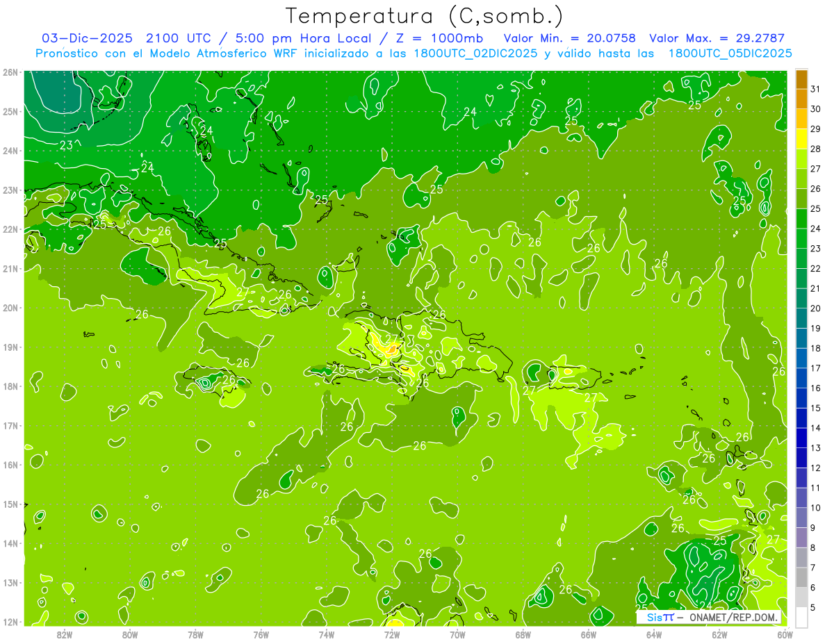Click the '16N' latitude axis label
This screenshot has height=644, width=834.
pyautogui.click(x=10, y=465)
